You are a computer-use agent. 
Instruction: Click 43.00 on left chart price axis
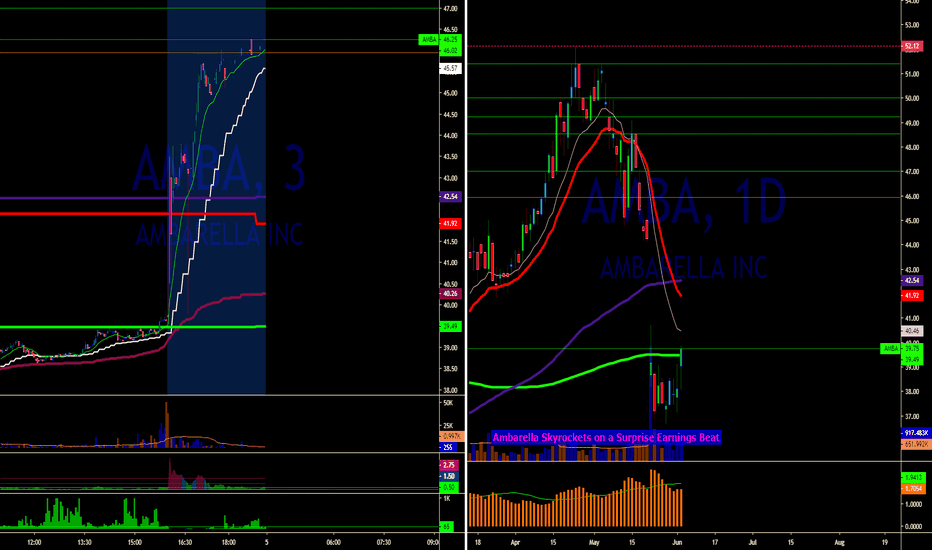click(x=451, y=178)
